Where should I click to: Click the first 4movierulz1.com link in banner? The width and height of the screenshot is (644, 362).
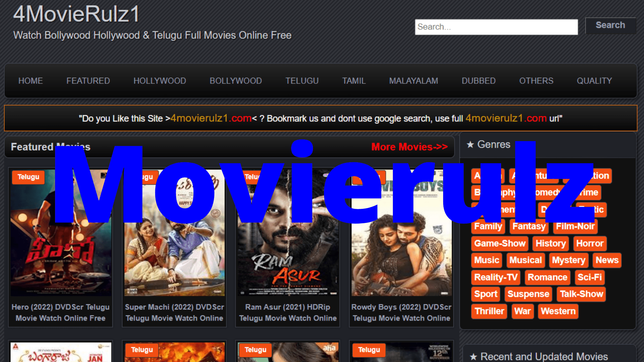(211, 118)
